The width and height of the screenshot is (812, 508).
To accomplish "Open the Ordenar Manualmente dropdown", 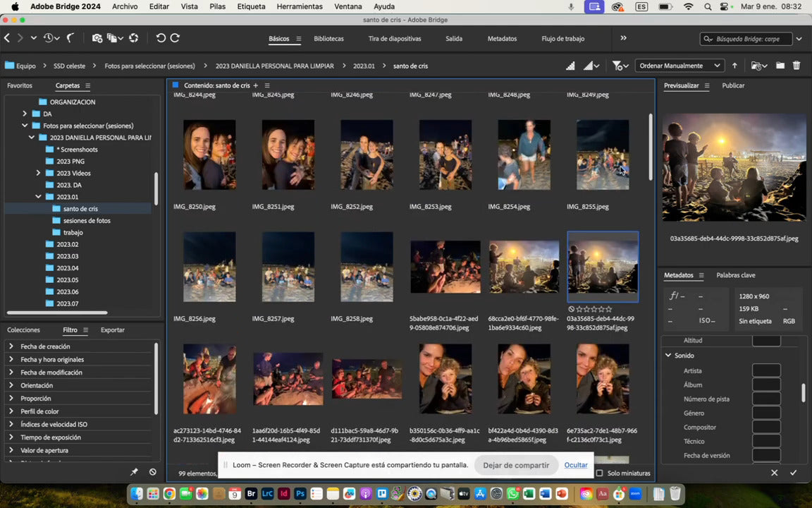I will click(x=679, y=66).
